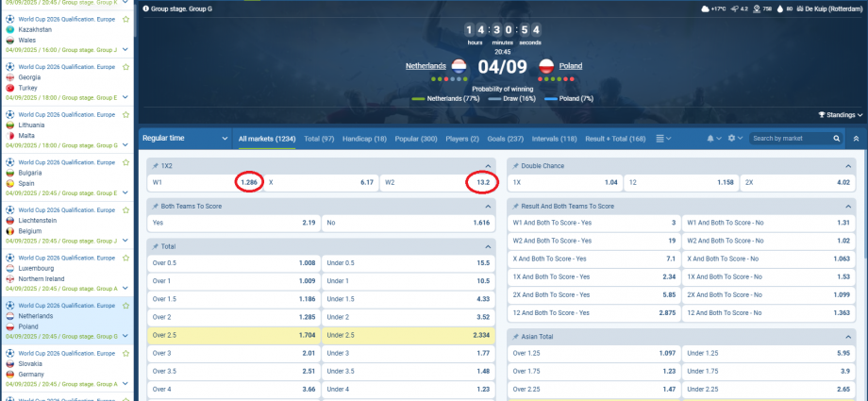Open the Intervals (118) tab
868x401 pixels.
pos(554,139)
